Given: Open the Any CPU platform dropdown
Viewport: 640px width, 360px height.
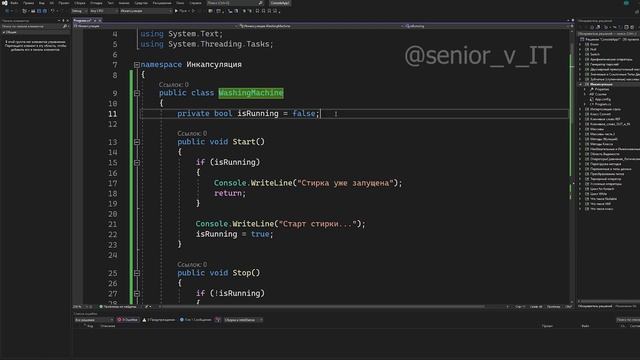Looking at the screenshot, I should click(103, 11).
